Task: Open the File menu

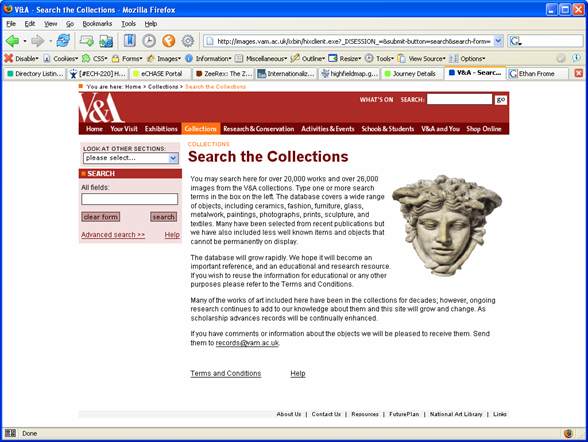Action: pyautogui.click(x=11, y=24)
